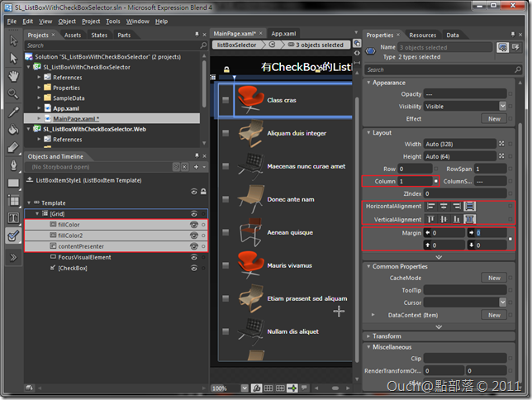532x400 pixels.
Task: Click New button for Effect
Action: (494, 119)
